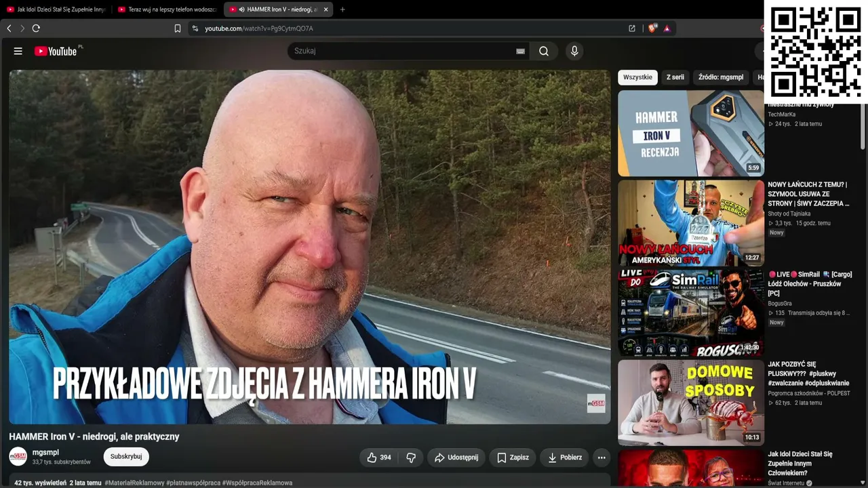
Task: Bookmark this page in the address bar
Action: pos(178,28)
